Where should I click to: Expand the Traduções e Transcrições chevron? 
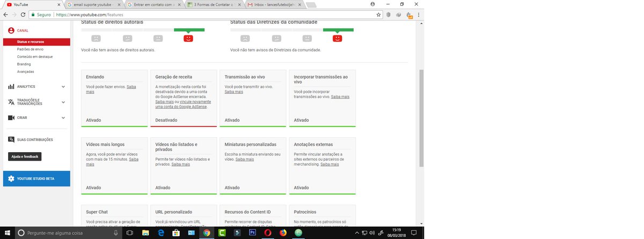(x=63, y=102)
